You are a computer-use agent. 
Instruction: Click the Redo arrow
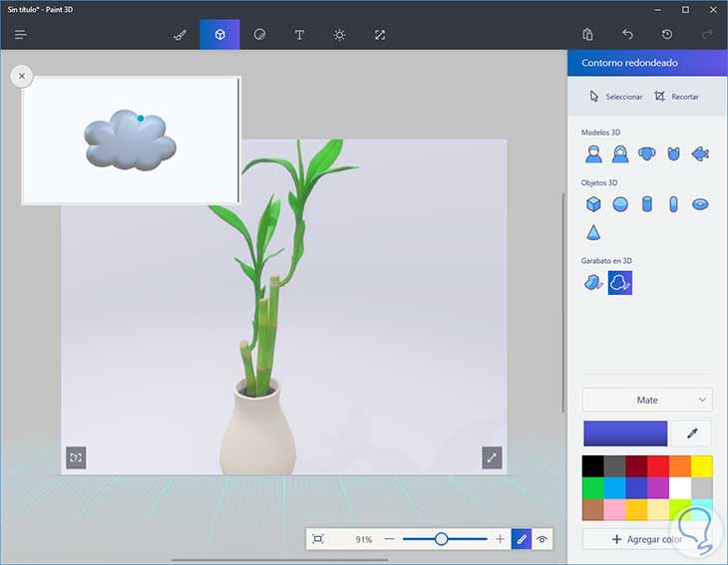(x=707, y=34)
